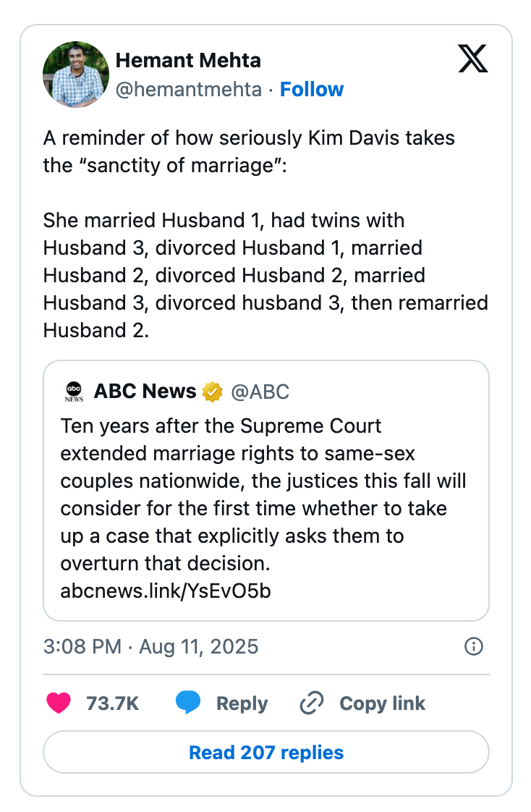Screen dimensions: 531x812
Task: Read 207 replies
Action: pos(265,753)
